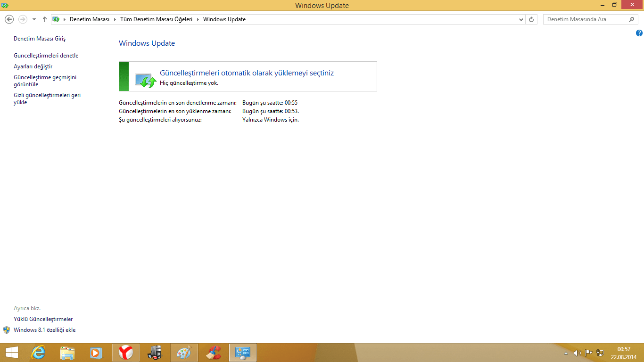Launch Internet Explorer from taskbar
The image size is (644, 362).
point(38,353)
